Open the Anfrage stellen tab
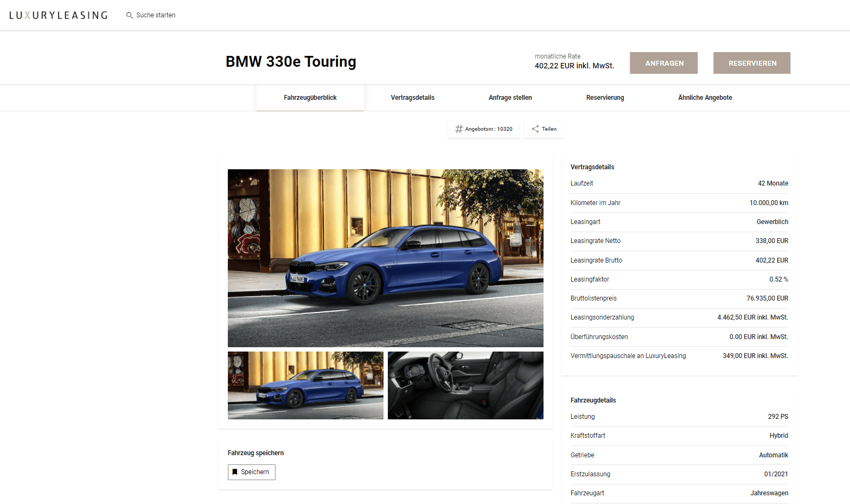The image size is (850, 504). (x=510, y=98)
